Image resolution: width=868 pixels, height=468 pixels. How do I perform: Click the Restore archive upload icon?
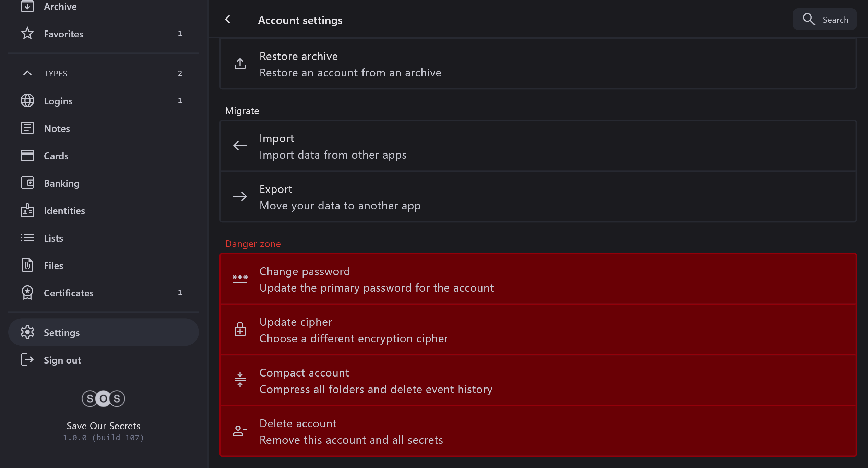coord(240,64)
